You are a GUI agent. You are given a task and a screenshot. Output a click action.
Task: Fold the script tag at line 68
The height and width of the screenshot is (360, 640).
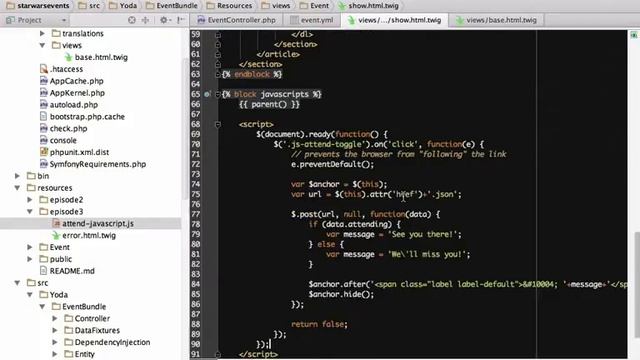point(218,124)
